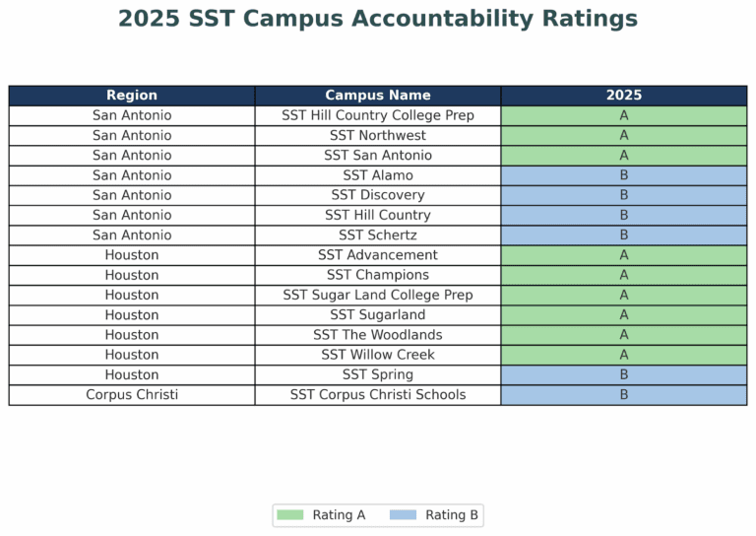Click the Campus Name column header

pos(378,96)
